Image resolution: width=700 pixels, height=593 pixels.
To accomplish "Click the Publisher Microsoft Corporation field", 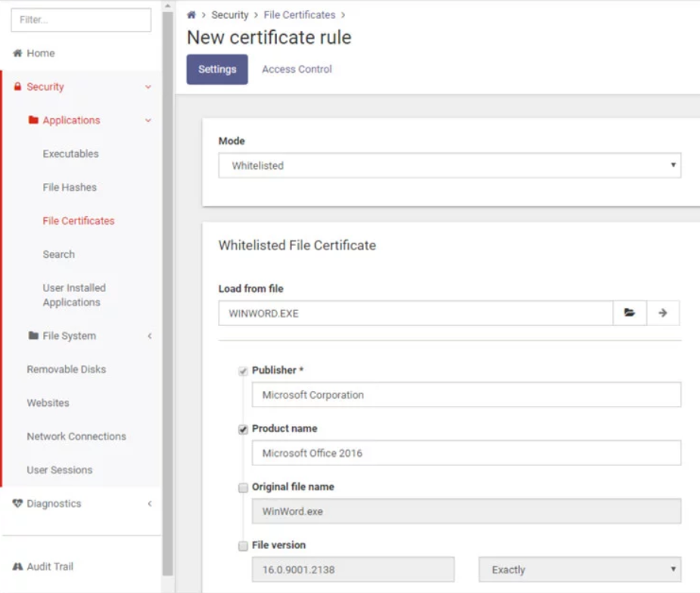I will click(x=466, y=394).
